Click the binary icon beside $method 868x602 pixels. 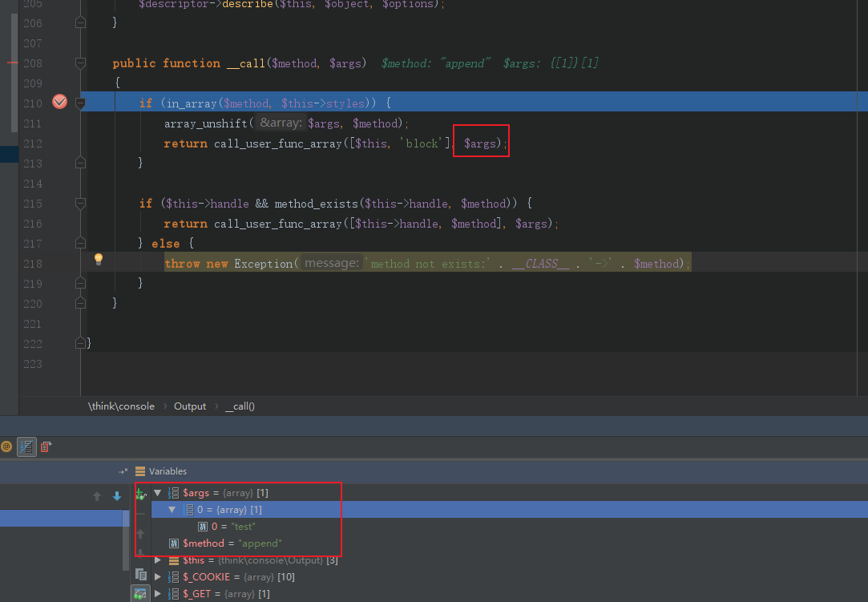point(174,543)
